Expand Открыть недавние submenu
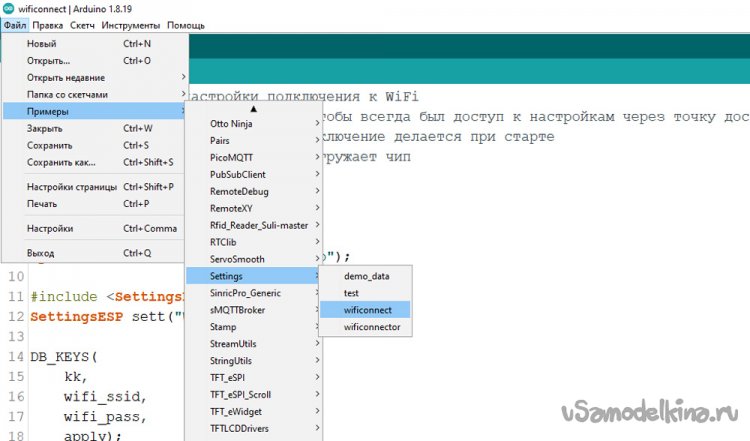This screenshot has width=750, height=441. click(94, 77)
